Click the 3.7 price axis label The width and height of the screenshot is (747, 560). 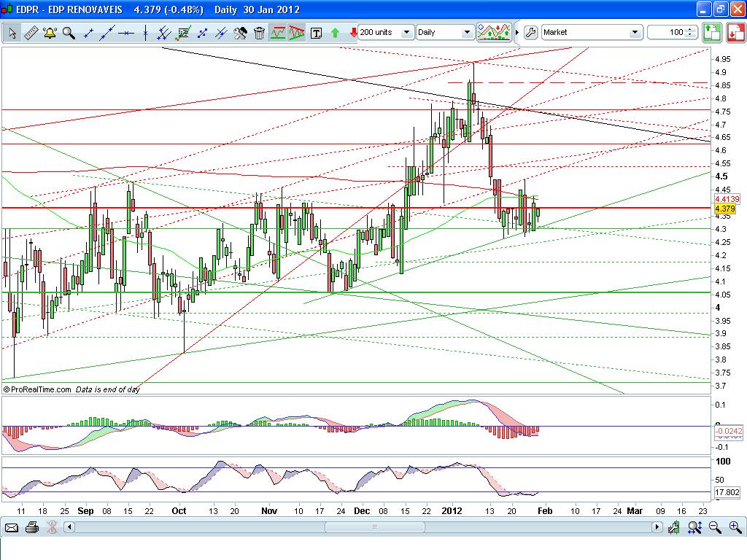pyautogui.click(x=720, y=386)
